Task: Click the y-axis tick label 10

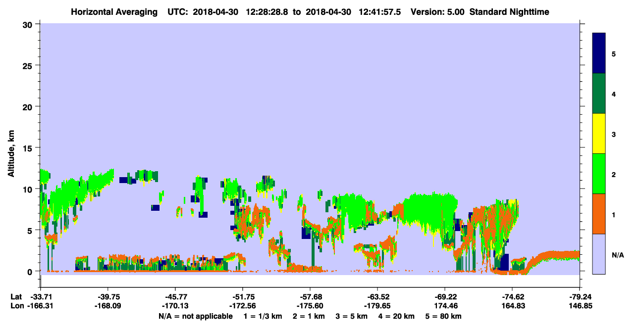Action: [29, 189]
